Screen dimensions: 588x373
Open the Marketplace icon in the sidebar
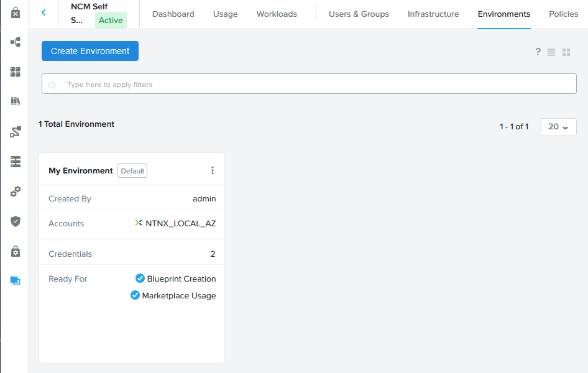15,12
